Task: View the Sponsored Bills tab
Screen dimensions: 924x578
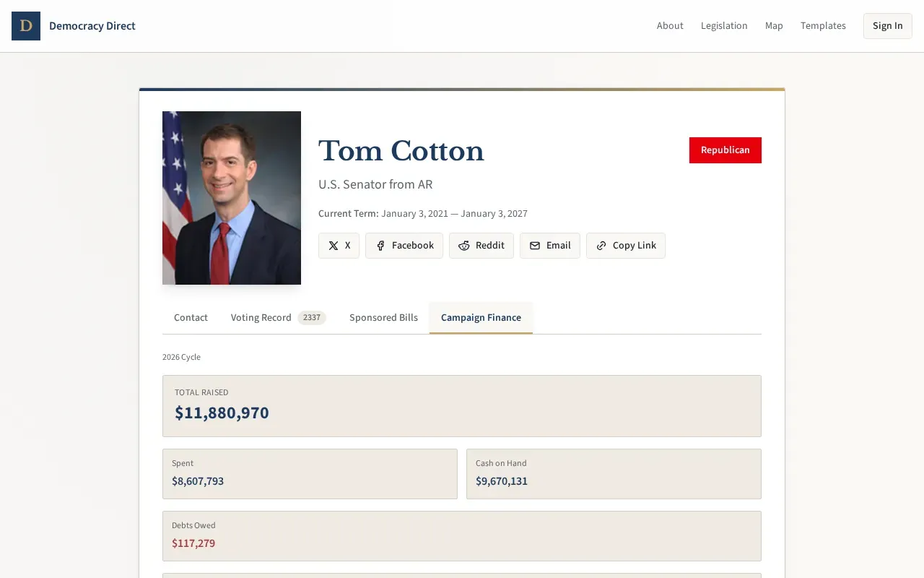Action: [383, 318]
